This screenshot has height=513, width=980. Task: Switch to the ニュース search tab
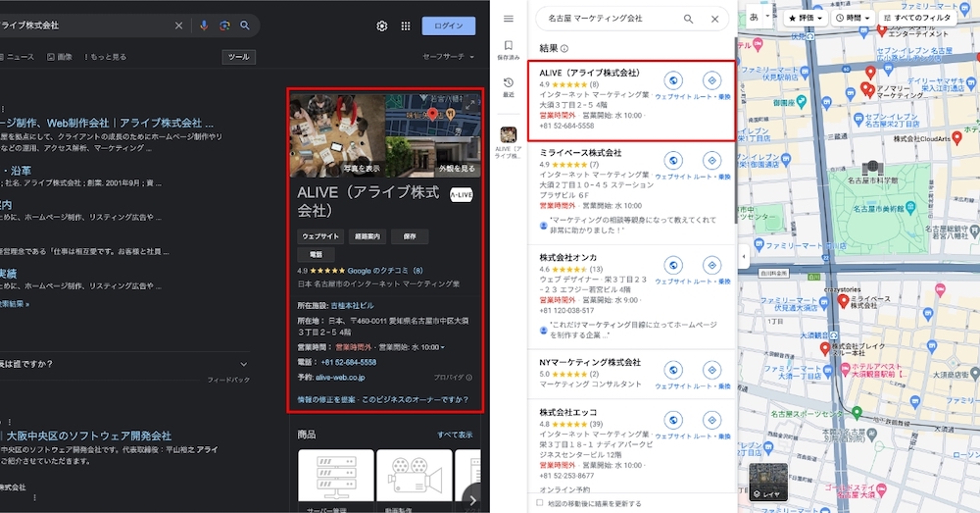pos(18,56)
